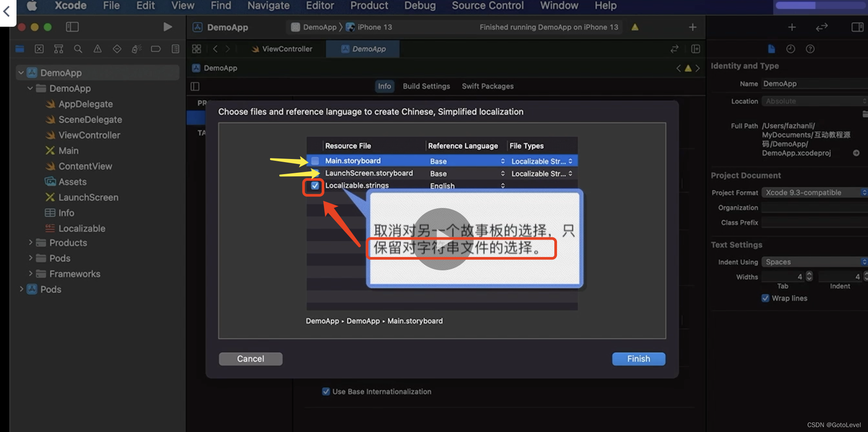
Task: Open the Source Control menu
Action: pos(488,6)
